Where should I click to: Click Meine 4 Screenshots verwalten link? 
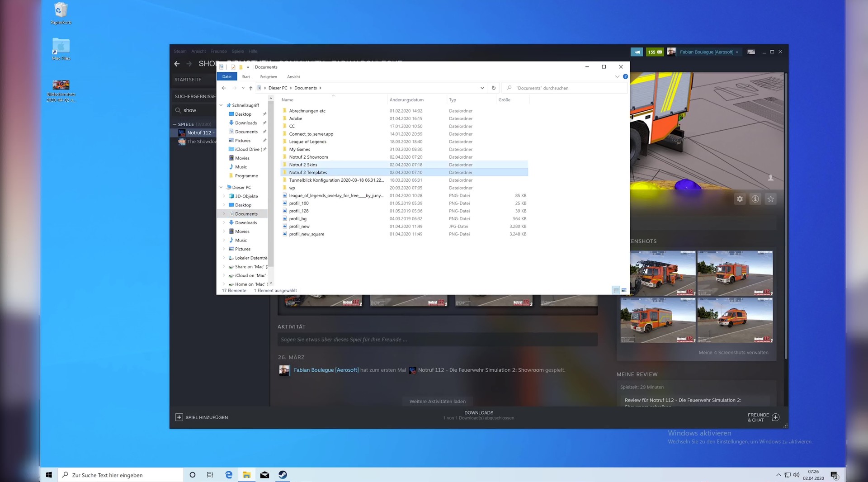[x=733, y=353]
